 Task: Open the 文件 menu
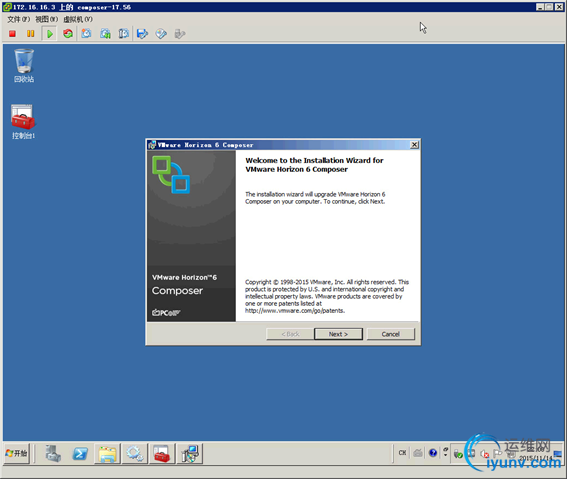click(18, 19)
